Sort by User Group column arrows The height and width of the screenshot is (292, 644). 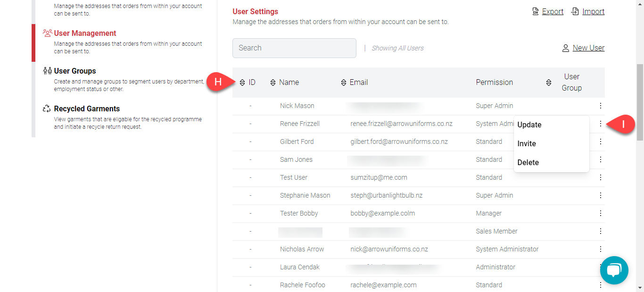[549, 83]
